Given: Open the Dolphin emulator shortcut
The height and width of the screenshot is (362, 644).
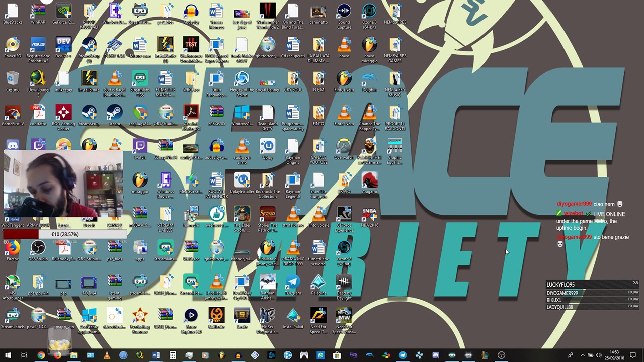Looking at the screenshot, I should (369, 81).
